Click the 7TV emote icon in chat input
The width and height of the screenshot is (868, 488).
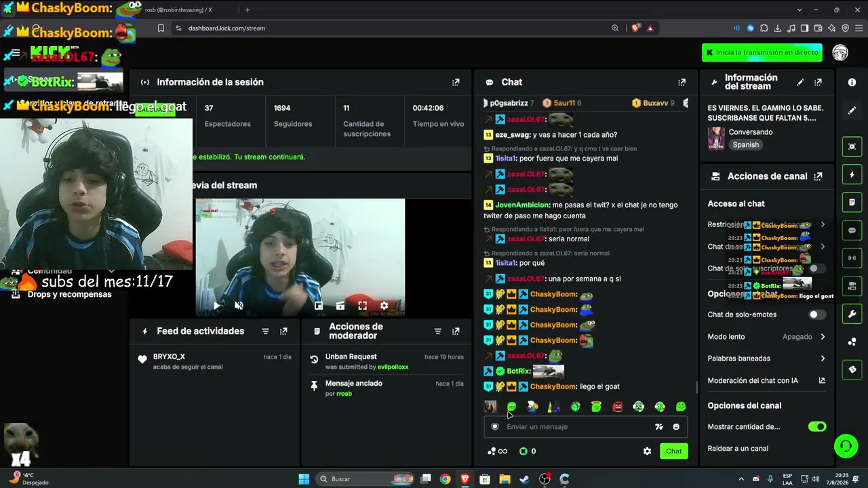pos(658,427)
